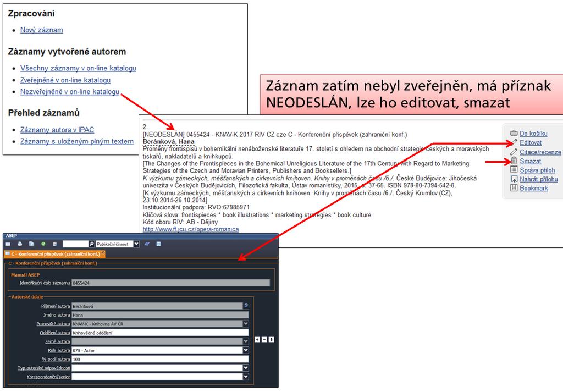Click the minus button to remove author
This screenshot has height=392, width=563.
pos(264,340)
